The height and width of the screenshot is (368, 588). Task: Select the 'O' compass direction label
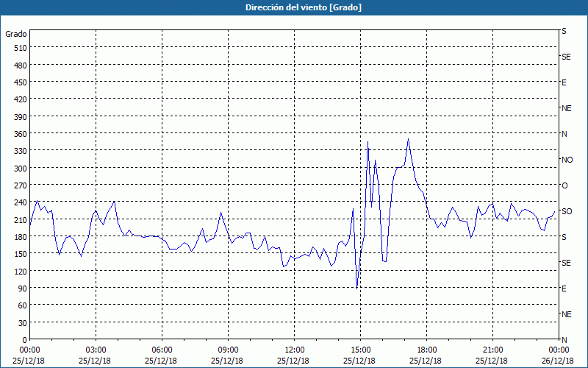pos(564,185)
